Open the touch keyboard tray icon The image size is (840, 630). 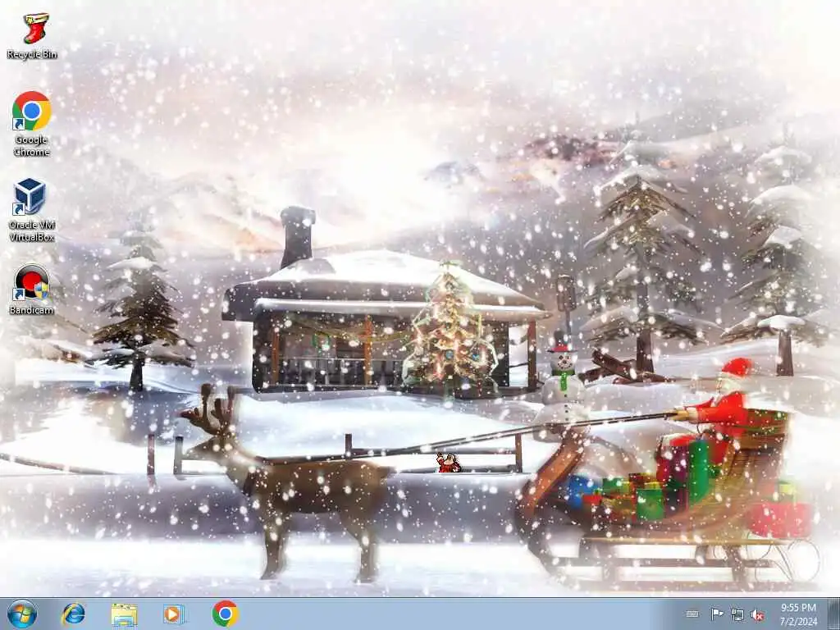tap(692, 614)
